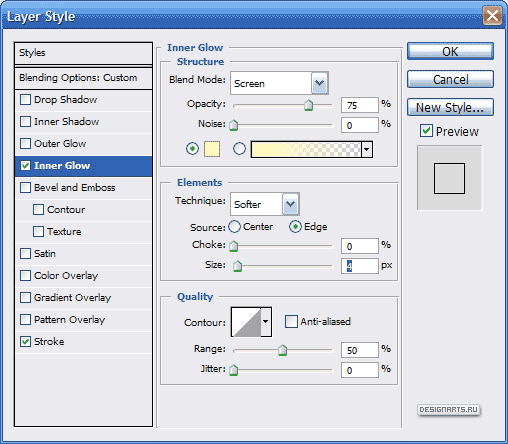Screen dimensions: 508x444
Task: Select the Gradient Overlay style row
Action: click(83, 298)
